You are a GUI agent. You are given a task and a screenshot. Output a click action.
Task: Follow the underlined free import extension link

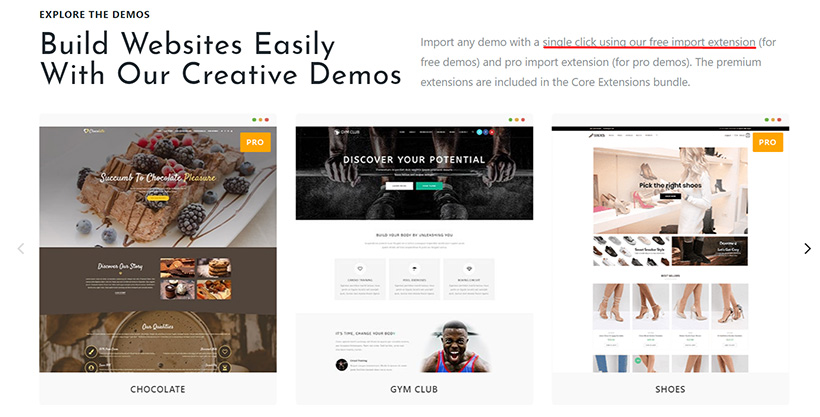[x=649, y=42]
